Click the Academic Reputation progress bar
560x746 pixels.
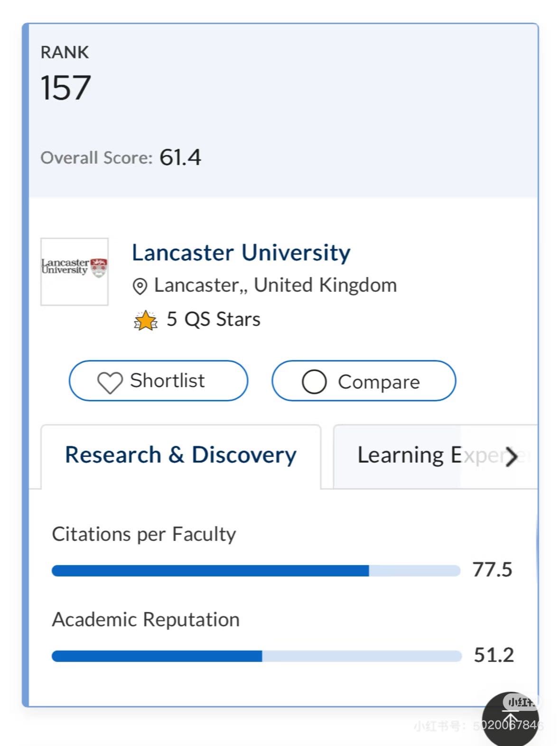(x=257, y=656)
